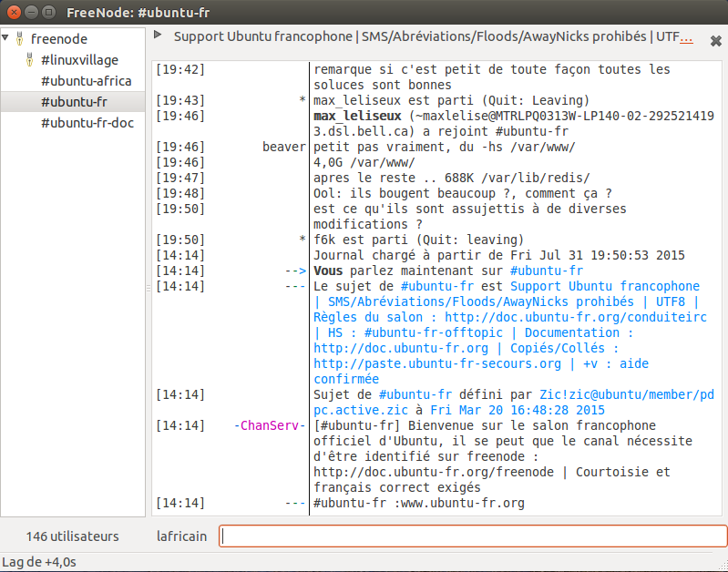Click the 146 utilisateurs user count
This screenshot has width=728, height=572.
pos(72,536)
